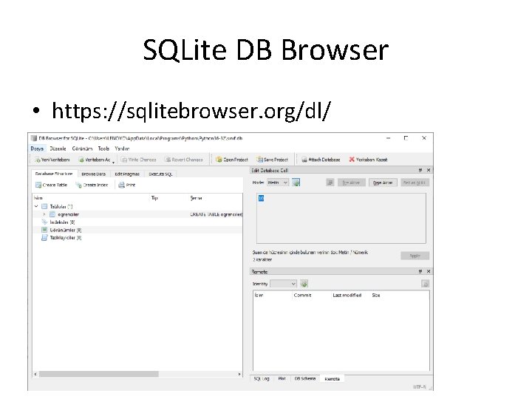532x399 pixels.
Task: Click the Save Project toolbar icon
Action: [260, 159]
